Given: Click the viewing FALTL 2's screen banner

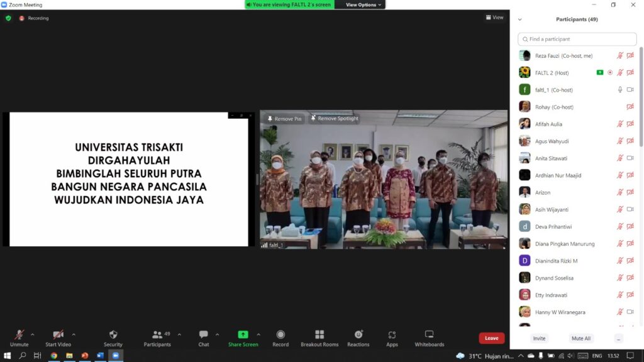Looking at the screenshot, I should tap(289, 4).
